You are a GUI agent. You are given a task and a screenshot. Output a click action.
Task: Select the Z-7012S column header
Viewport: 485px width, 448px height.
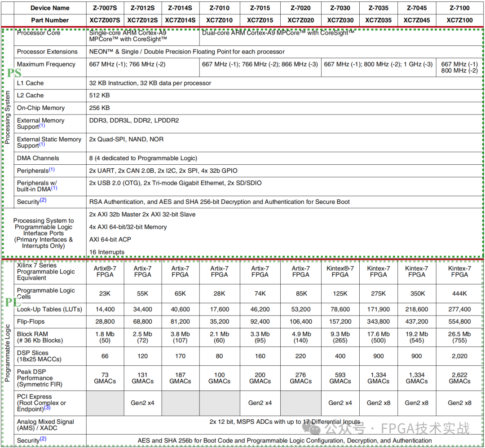click(x=143, y=8)
